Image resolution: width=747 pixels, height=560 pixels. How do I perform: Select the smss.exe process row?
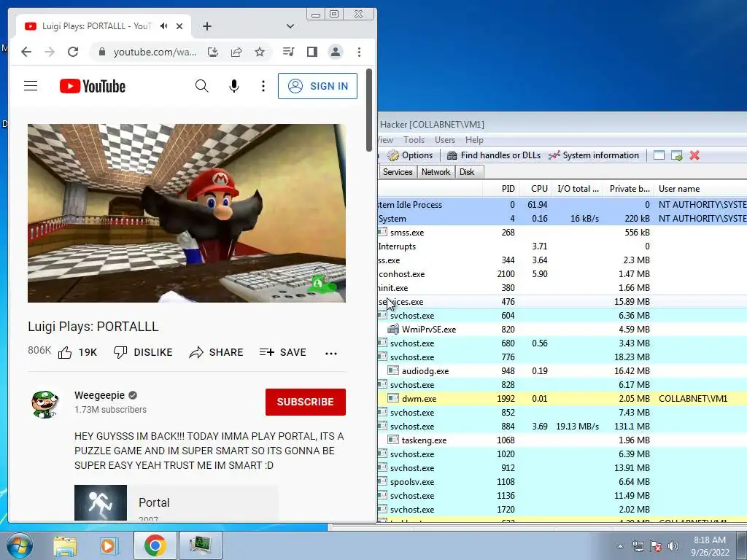562,233
